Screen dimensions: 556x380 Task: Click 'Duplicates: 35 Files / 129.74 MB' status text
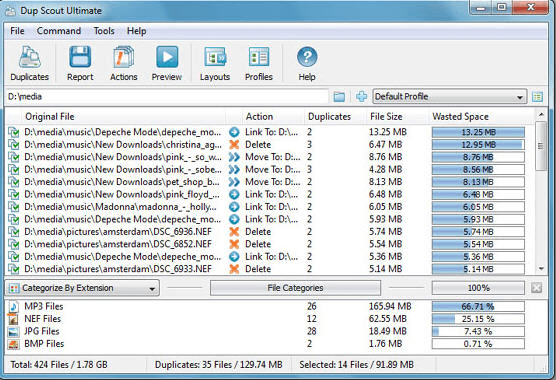pyautogui.click(x=218, y=365)
